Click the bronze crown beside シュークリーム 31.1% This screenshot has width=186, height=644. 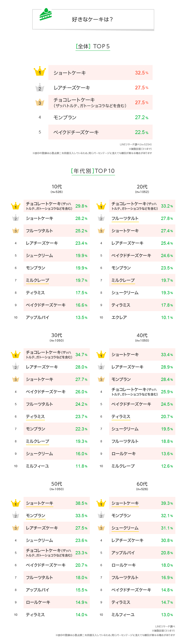click(x=101, y=528)
